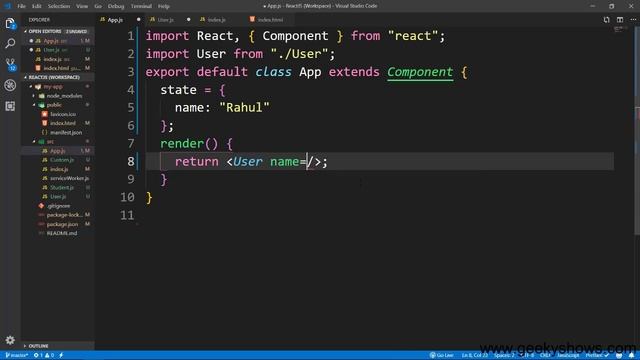Click the JavaScript language mode indicator
Screen dimensions: 640x360
(568, 355)
